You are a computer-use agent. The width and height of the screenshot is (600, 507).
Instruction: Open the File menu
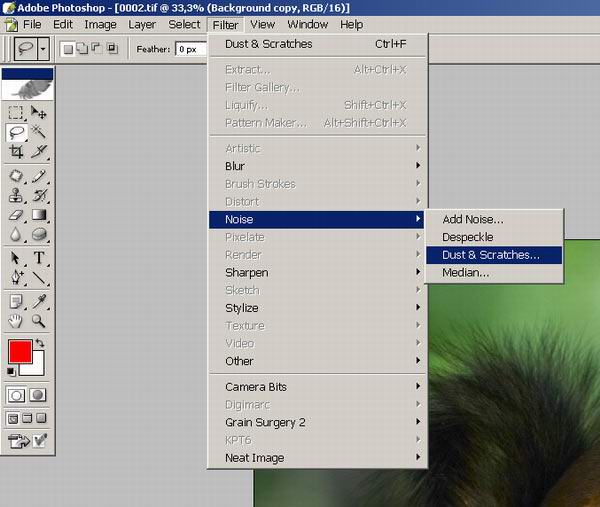tap(32, 24)
